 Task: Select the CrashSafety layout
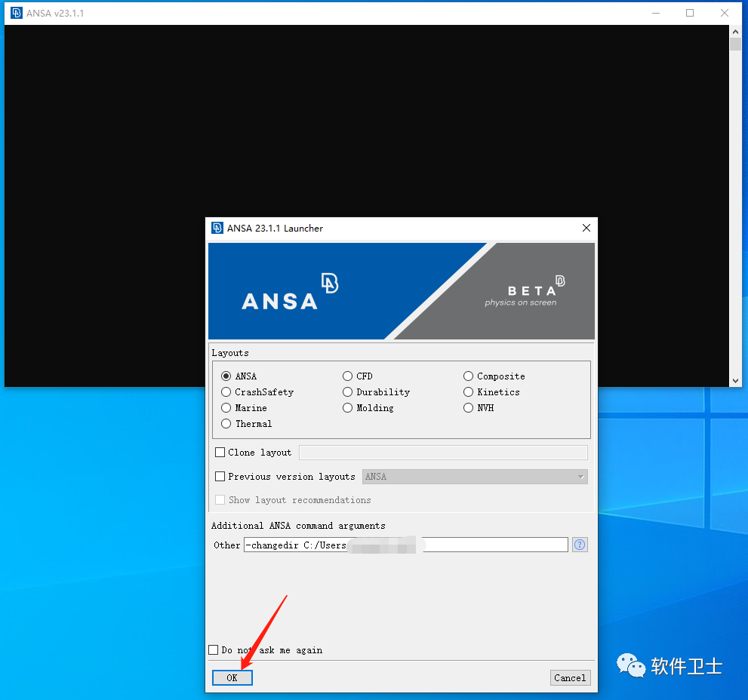coord(226,392)
